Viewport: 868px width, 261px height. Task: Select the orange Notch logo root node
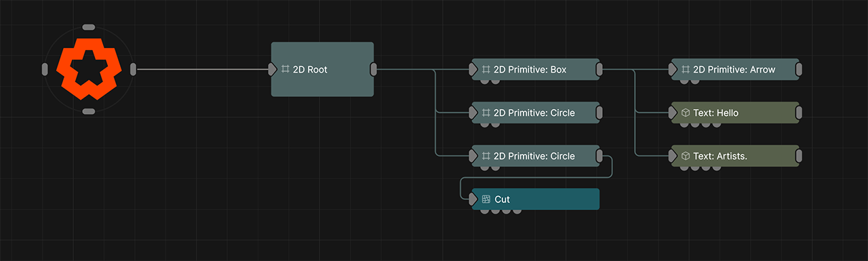88,69
